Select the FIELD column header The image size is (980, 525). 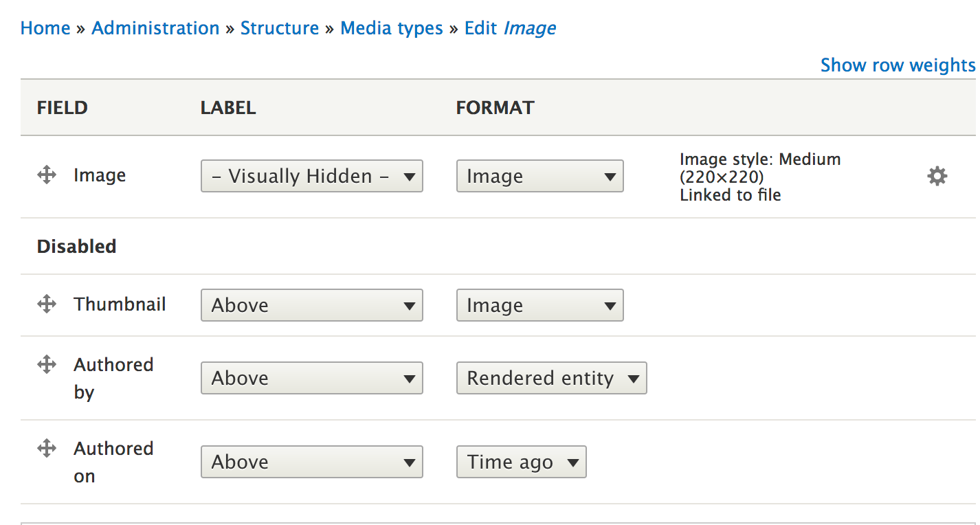(62, 108)
